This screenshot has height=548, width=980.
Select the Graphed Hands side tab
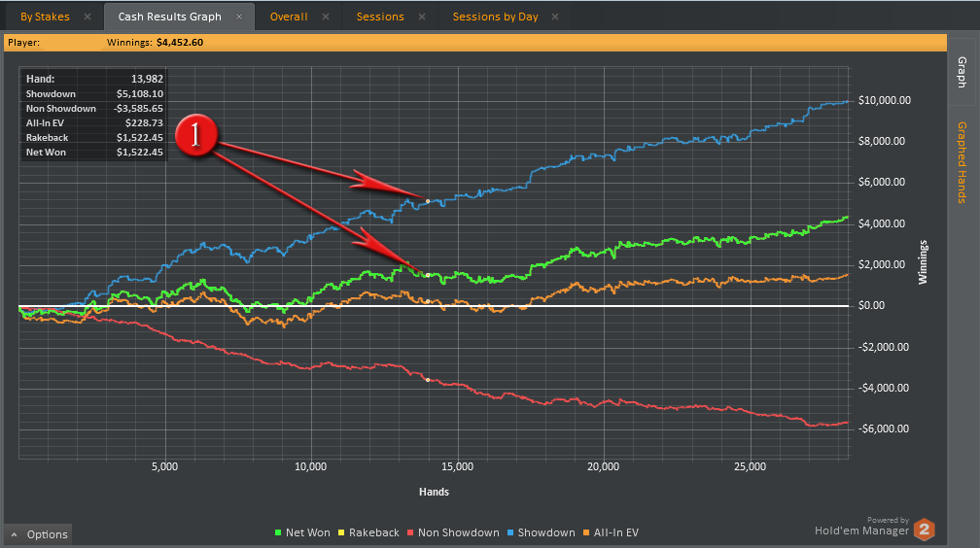coord(962,162)
